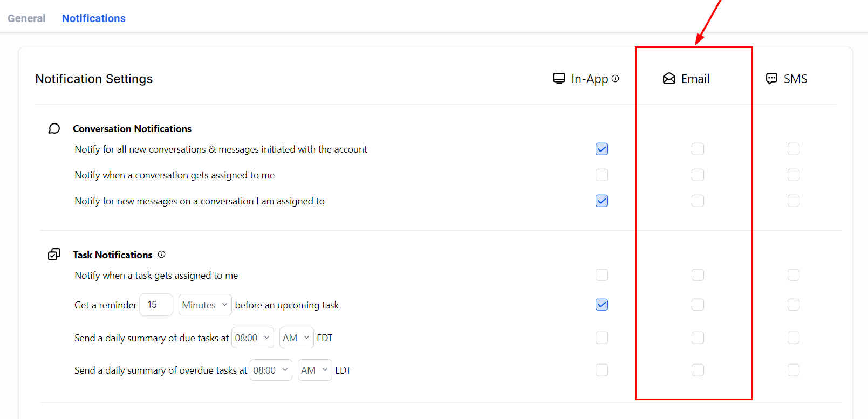Click the SMS chat bubble icon

tap(771, 79)
